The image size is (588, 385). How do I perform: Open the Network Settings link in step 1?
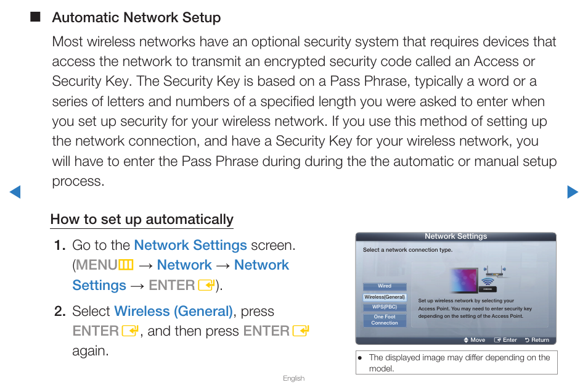[x=190, y=245]
